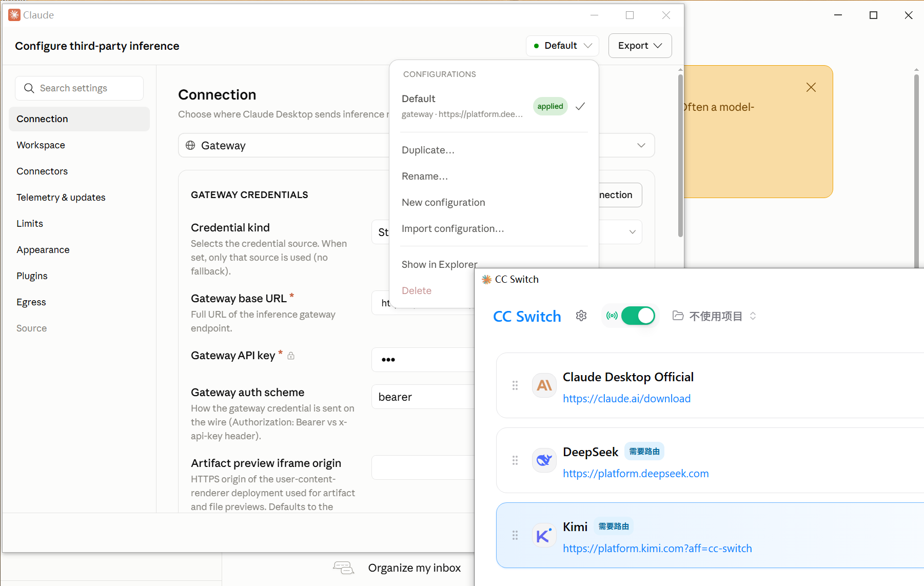Open the Connection settings section

(x=79, y=119)
